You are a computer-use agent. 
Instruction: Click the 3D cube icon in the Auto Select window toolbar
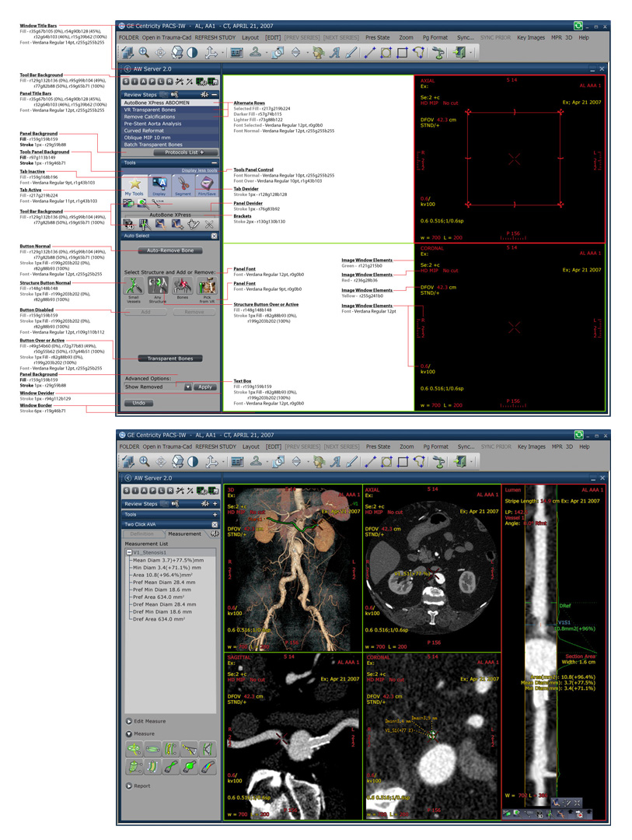(x=176, y=52)
